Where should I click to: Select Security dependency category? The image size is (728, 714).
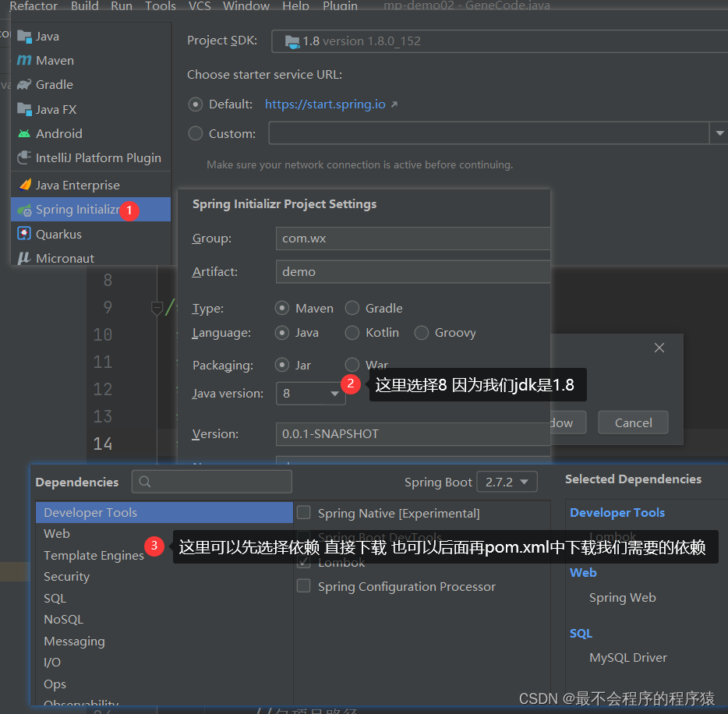[66, 577]
